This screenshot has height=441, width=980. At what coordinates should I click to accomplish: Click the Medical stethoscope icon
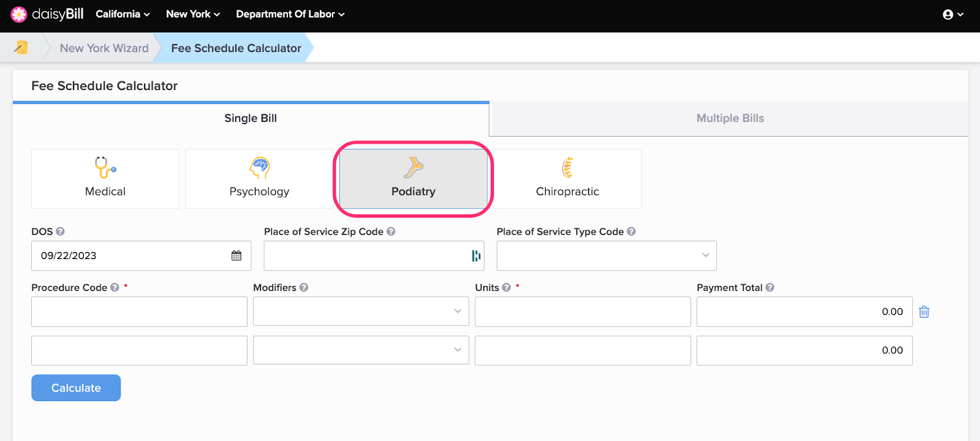[105, 167]
